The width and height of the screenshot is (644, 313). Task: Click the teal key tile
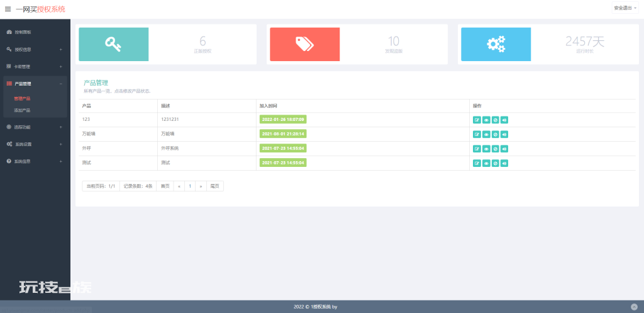tap(114, 45)
